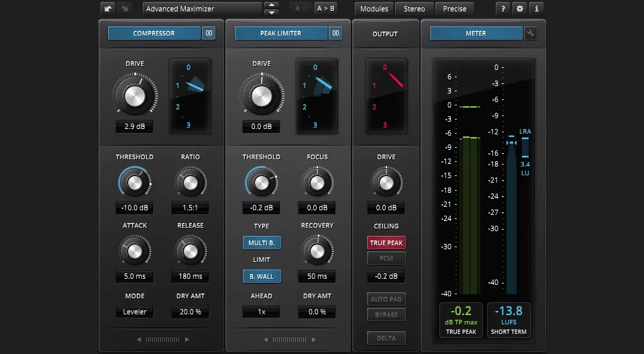The height and width of the screenshot is (354, 644).
Task: Click the MULTI B. limiter type button
Action: (262, 242)
